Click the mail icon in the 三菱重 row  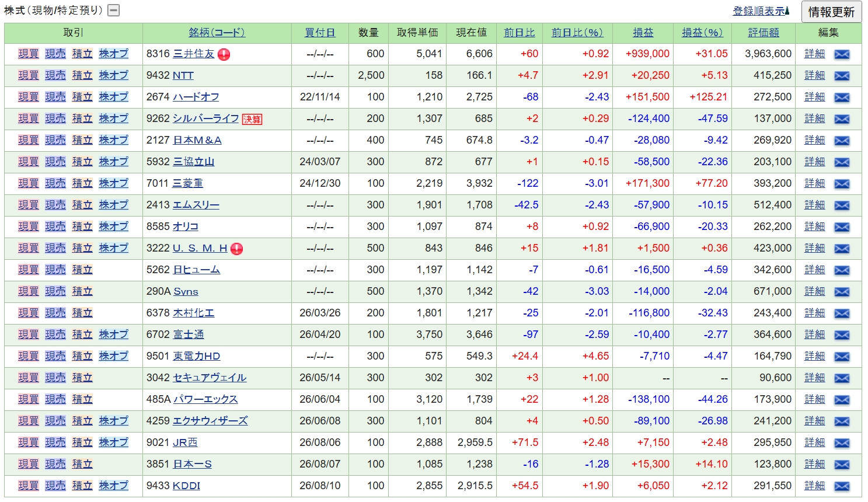pyautogui.click(x=842, y=184)
